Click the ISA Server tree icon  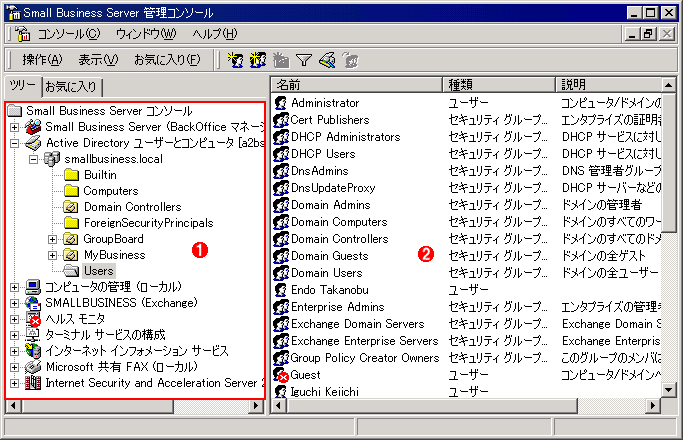click(33, 383)
